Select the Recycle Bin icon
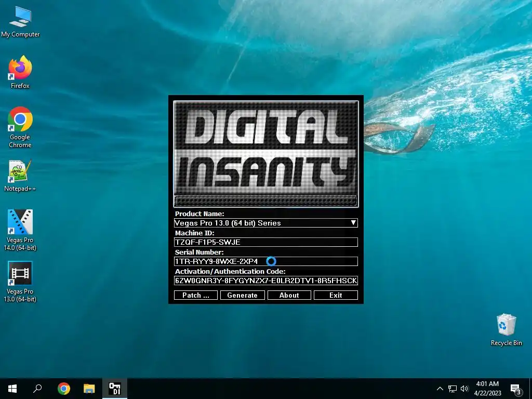The width and height of the screenshot is (532, 399). point(506,330)
